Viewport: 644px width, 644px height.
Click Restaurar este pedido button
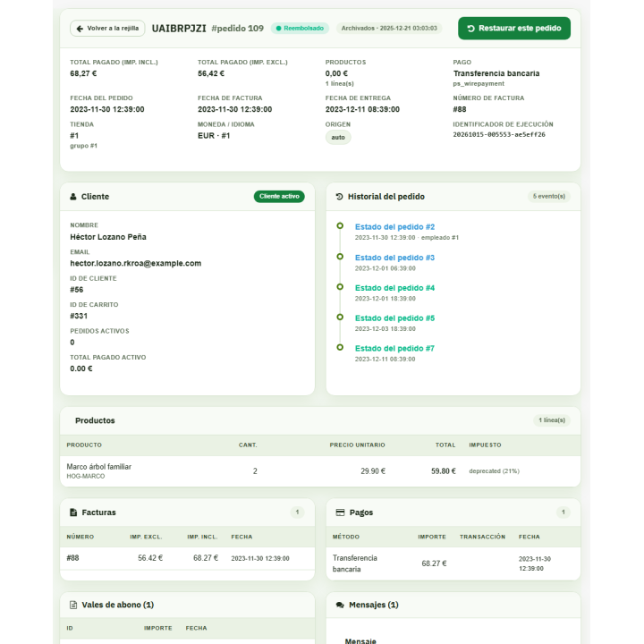[513, 29]
